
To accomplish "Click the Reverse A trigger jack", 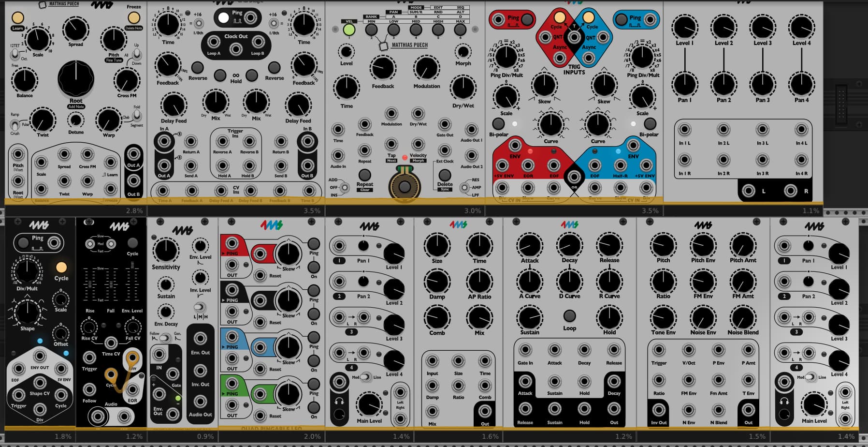I will click(x=222, y=141).
